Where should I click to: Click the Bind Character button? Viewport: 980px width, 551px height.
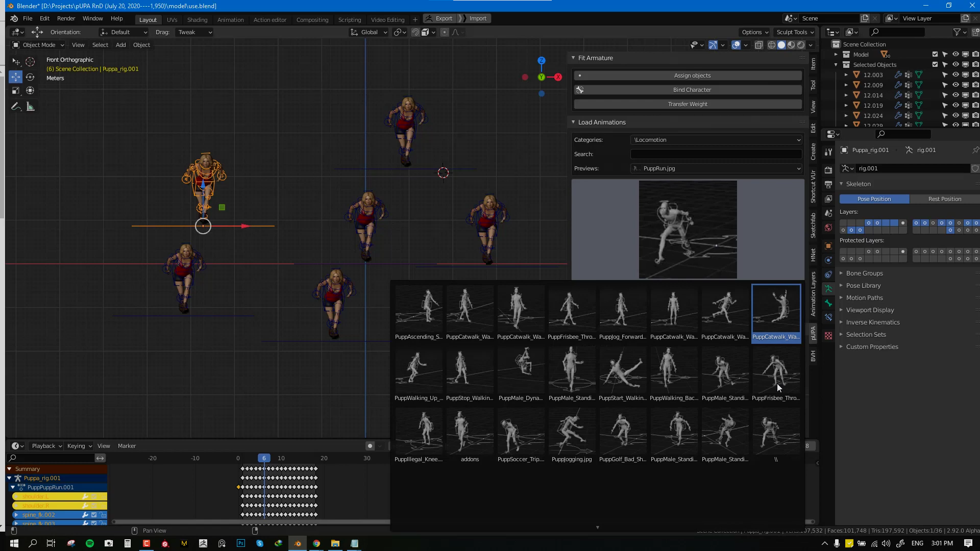[x=692, y=90]
